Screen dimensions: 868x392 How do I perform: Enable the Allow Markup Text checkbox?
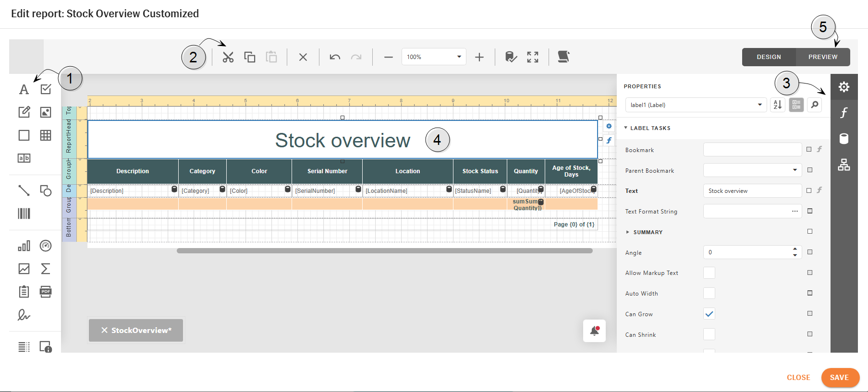coord(709,273)
